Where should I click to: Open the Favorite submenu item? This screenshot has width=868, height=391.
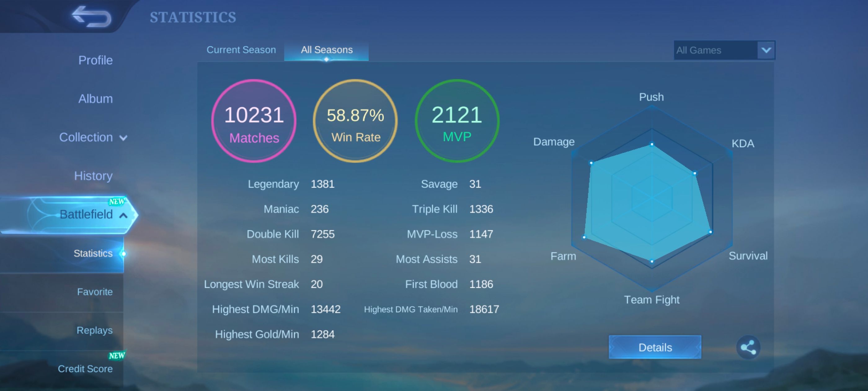pos(94,292)
